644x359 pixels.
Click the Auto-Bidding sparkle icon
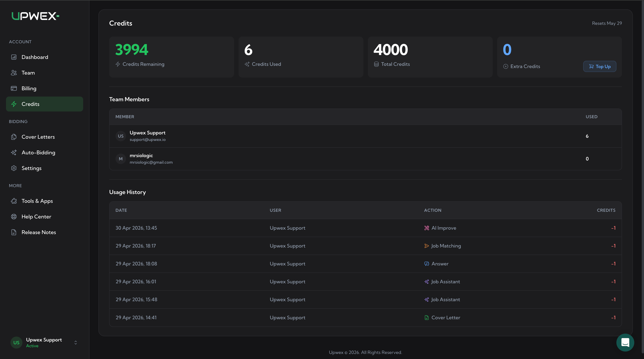click(14, 152)
